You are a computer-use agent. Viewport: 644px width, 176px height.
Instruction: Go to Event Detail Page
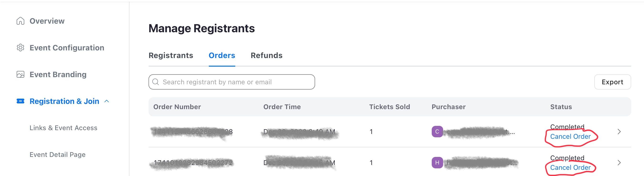pos(58,155)
